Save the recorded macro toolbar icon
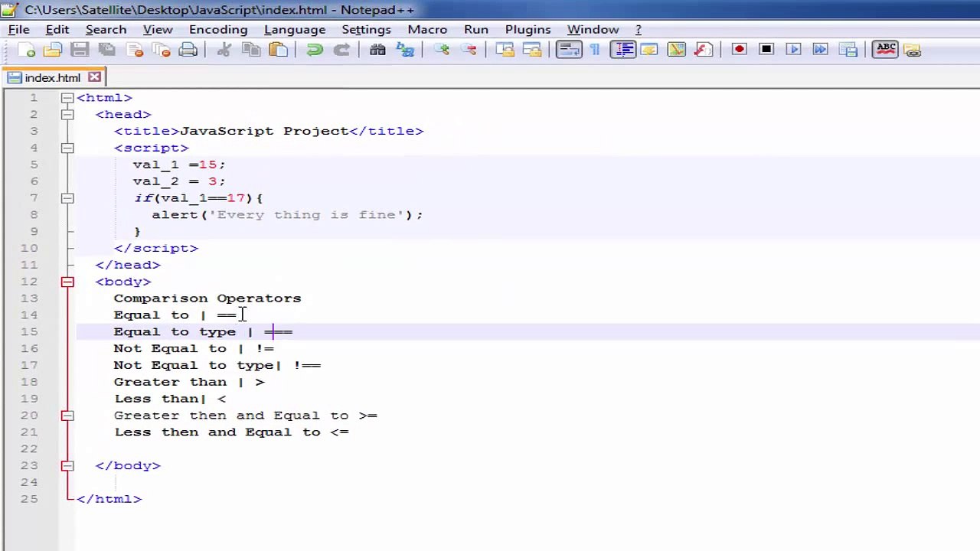Image resolution: width=980 pixels, height=551 pixels. coord(848,50)
